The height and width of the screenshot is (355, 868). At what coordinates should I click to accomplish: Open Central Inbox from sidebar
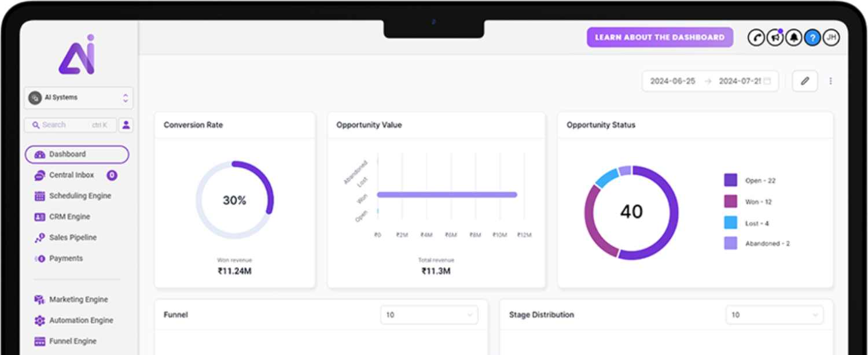[x=71, y=175]
